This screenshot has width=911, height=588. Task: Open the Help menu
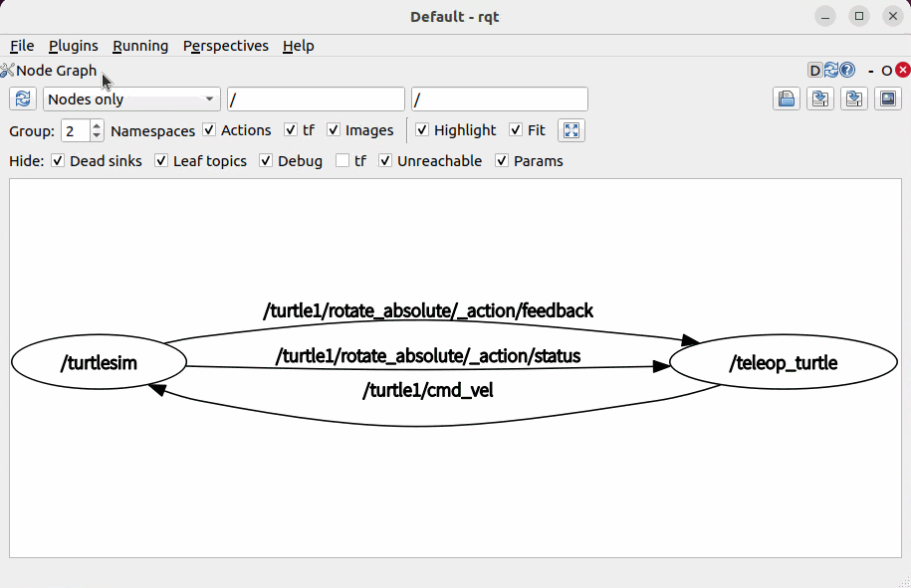click(x=299, y=46)
